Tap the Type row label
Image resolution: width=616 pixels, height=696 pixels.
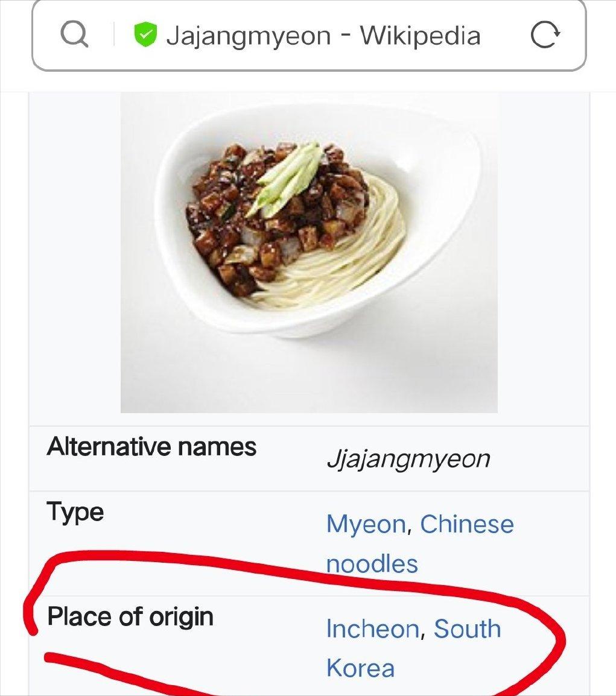pos(75,513)
